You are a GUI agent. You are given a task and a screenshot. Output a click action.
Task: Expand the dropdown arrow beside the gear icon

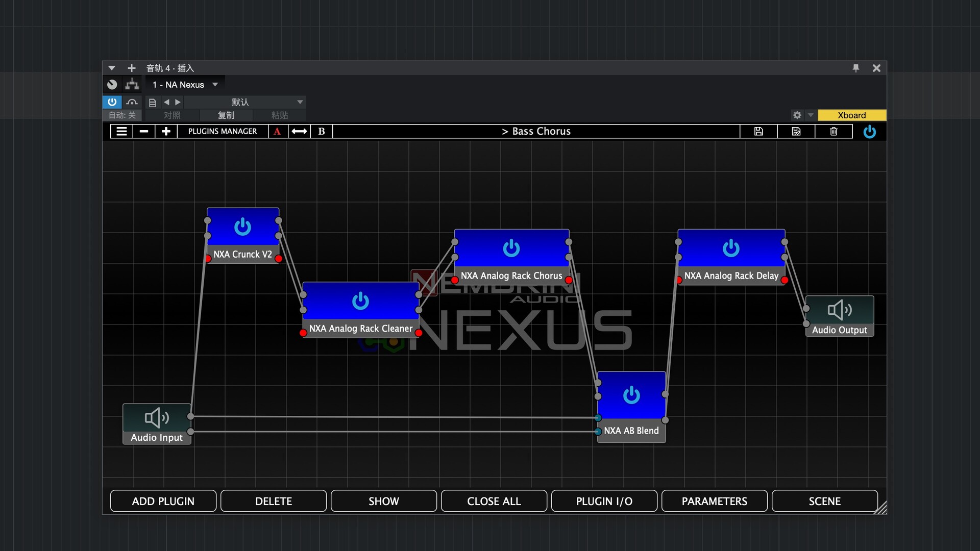(811, 115)
